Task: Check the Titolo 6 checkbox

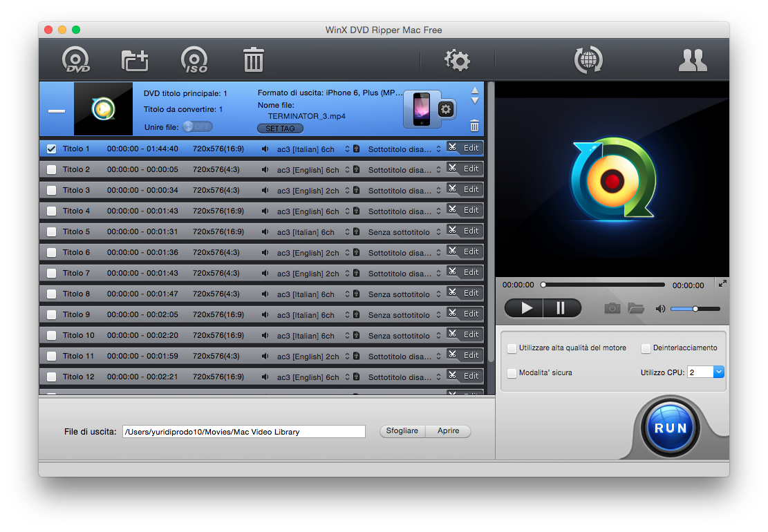Action: point(51,253)
